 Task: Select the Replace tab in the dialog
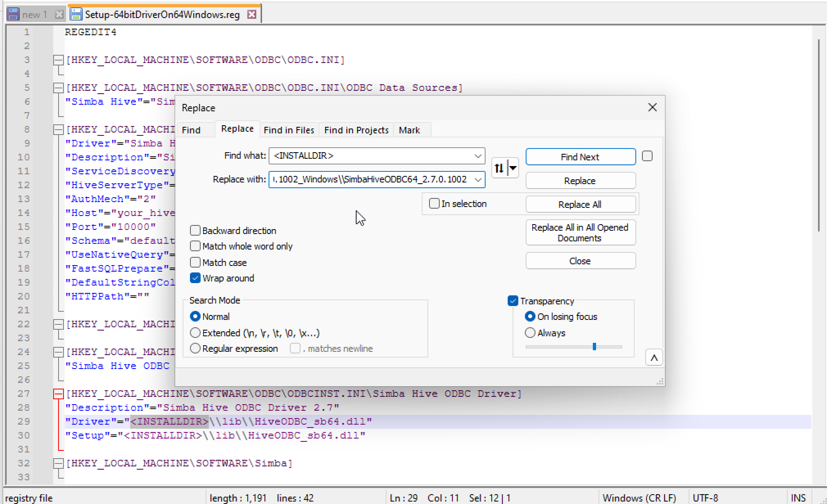[237, 129]
